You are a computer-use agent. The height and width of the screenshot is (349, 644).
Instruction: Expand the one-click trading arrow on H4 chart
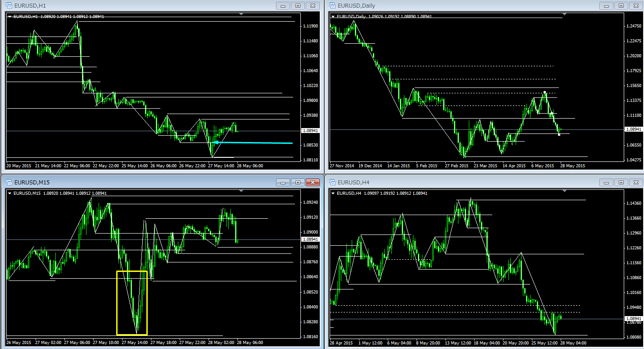pyautogui.click(x=334, y=193)
